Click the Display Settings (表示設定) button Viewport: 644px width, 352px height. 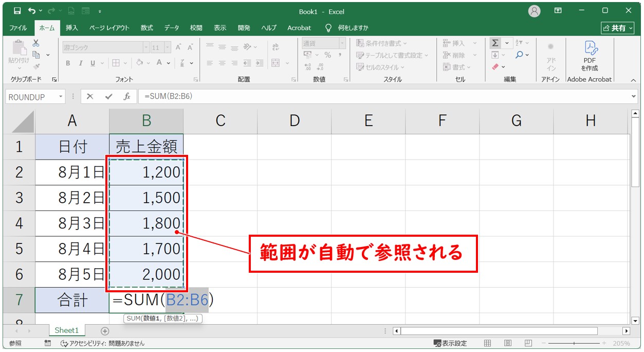point(450,343)
